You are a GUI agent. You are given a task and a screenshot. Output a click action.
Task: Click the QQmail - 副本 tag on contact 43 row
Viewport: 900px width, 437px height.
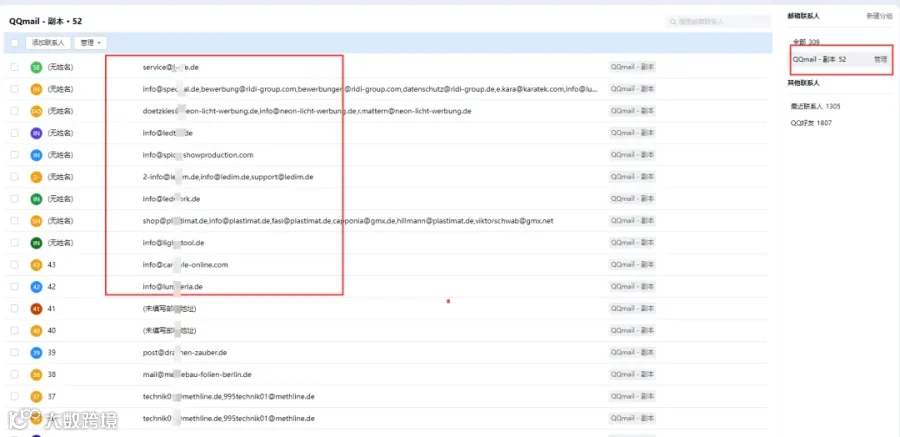tap(632, 265)
